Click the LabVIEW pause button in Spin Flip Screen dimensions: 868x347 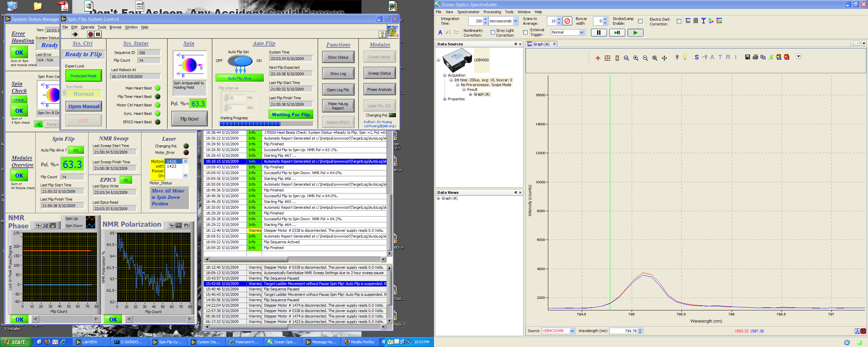tap(98, 34)
